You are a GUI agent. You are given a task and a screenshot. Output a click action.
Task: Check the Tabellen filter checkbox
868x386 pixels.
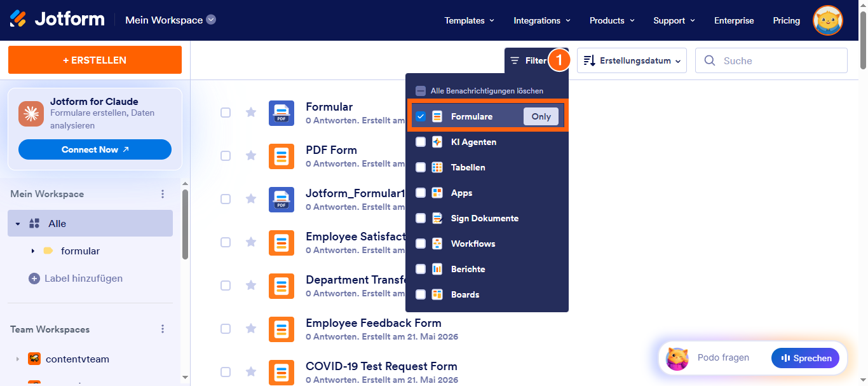[x=421, y=167]
